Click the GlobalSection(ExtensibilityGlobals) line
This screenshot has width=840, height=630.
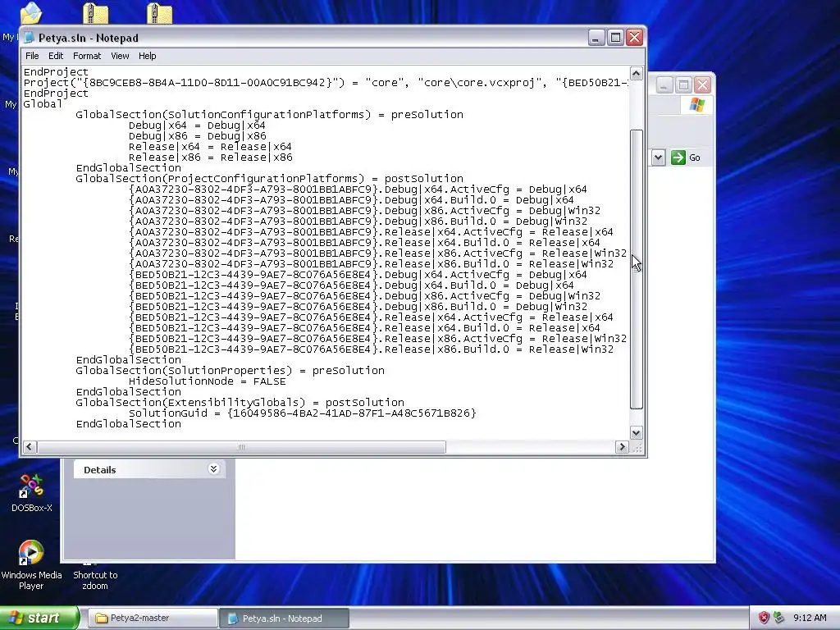click(x=240, y=403)
